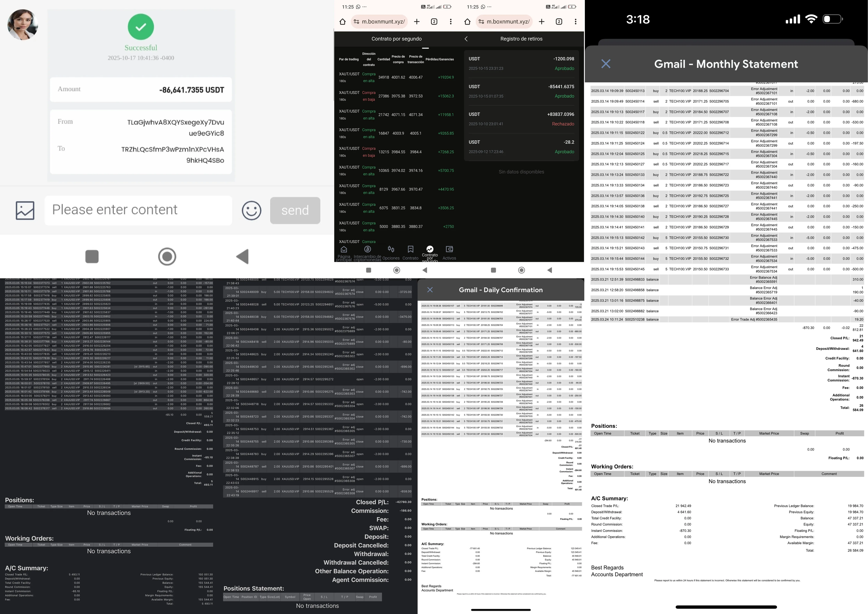Switch to the Opciones tab
Viewport: 868px width, 614px height.
coord(391,253)
